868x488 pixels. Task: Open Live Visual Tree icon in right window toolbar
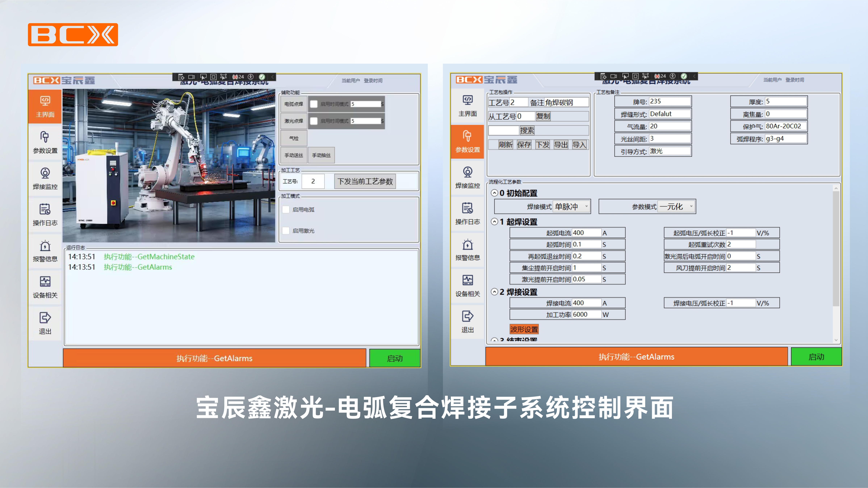pos(603,76)
